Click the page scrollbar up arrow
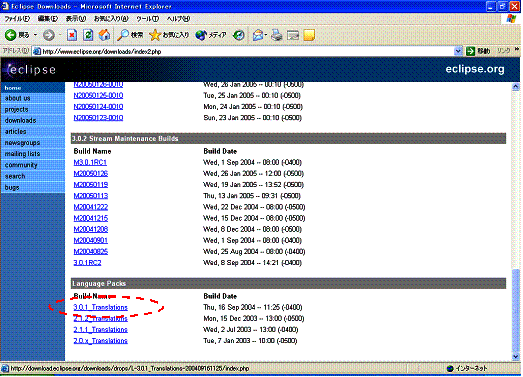Viewport: 523px width, 377px height. (516, 87)
